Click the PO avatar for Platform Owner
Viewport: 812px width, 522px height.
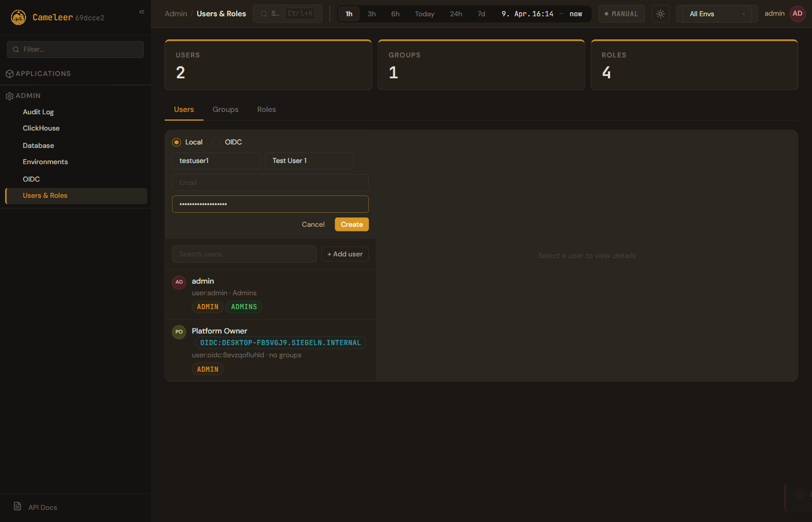point(179,332)
